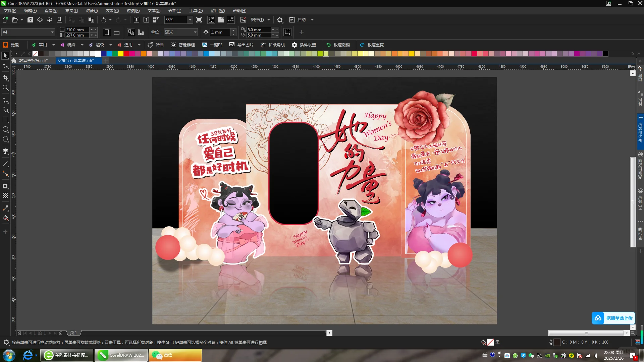Open the zoom level 33% dropdown
The height and width of the screenshot is (362, 644).
190,20
